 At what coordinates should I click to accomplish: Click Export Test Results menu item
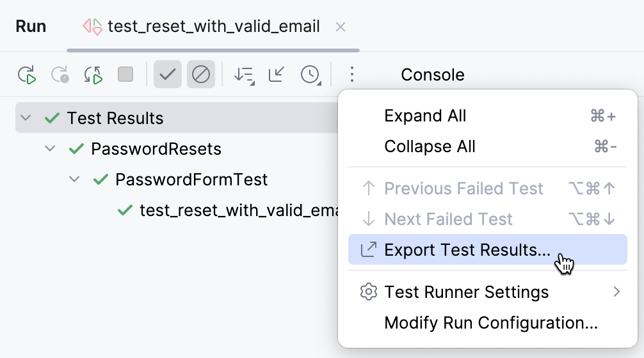(467, 250)
